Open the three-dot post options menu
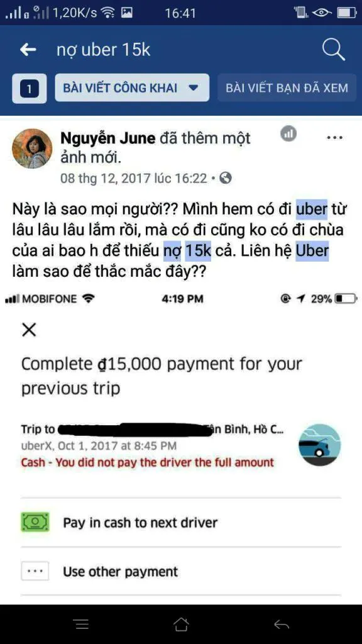This screenshot has width=362, height=644. tap(334, 138)
